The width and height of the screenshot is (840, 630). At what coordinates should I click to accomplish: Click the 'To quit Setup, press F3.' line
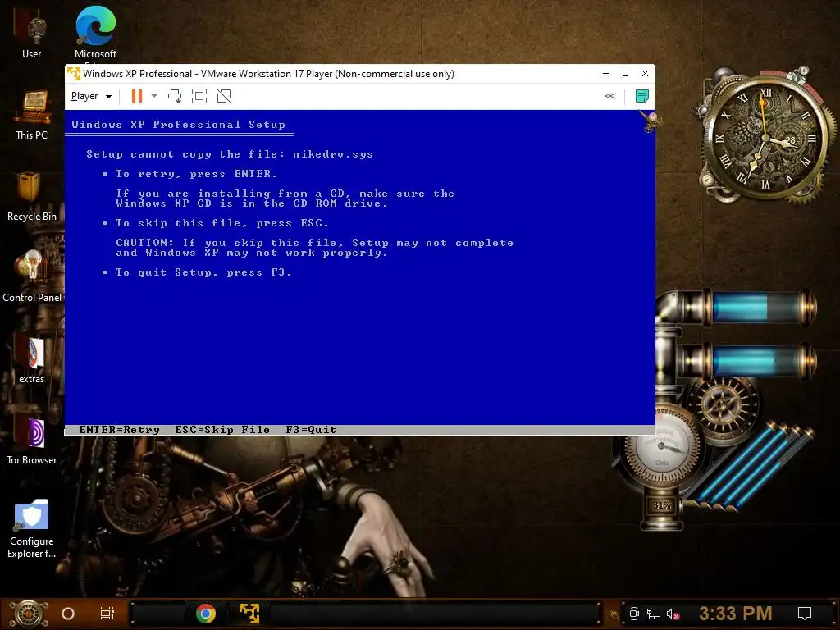[204, 272]
